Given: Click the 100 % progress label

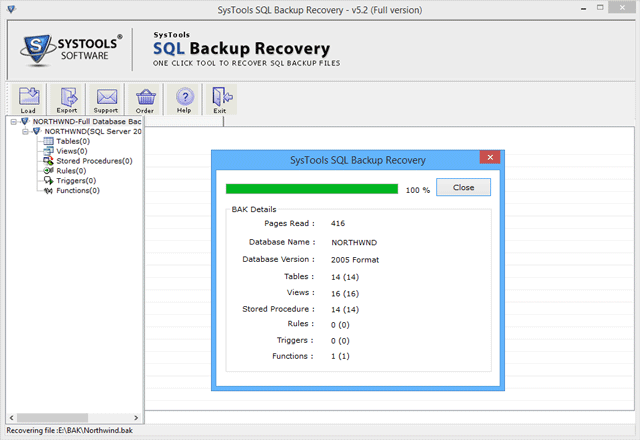Looking at the screenshot, I should point(418,190).
